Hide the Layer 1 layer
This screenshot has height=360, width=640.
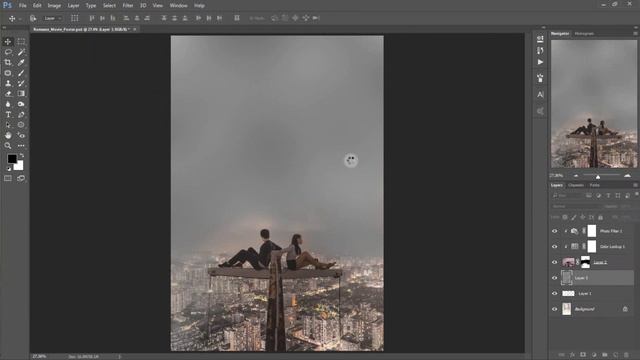coord(554,293)
